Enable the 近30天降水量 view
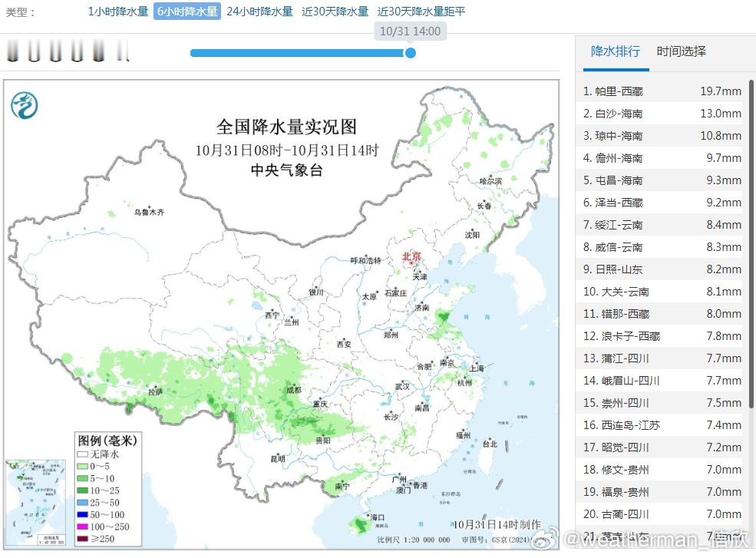Viewport: 756px width, 558px height. [333, 12]
